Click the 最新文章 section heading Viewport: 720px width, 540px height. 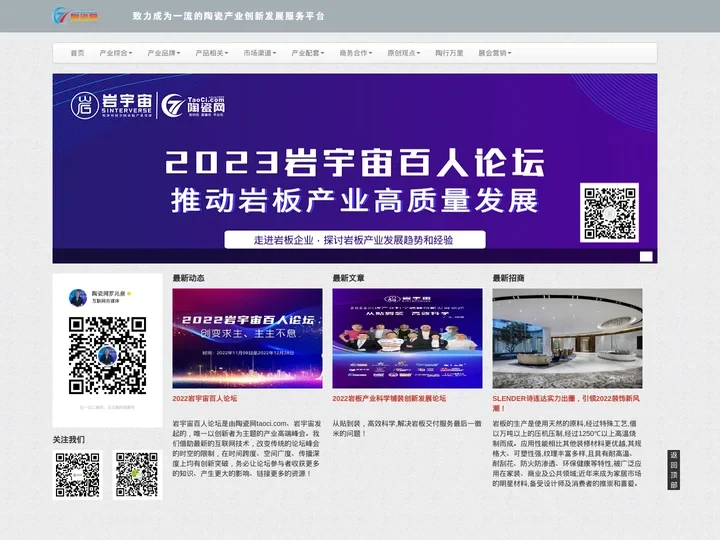pos(349,278)
